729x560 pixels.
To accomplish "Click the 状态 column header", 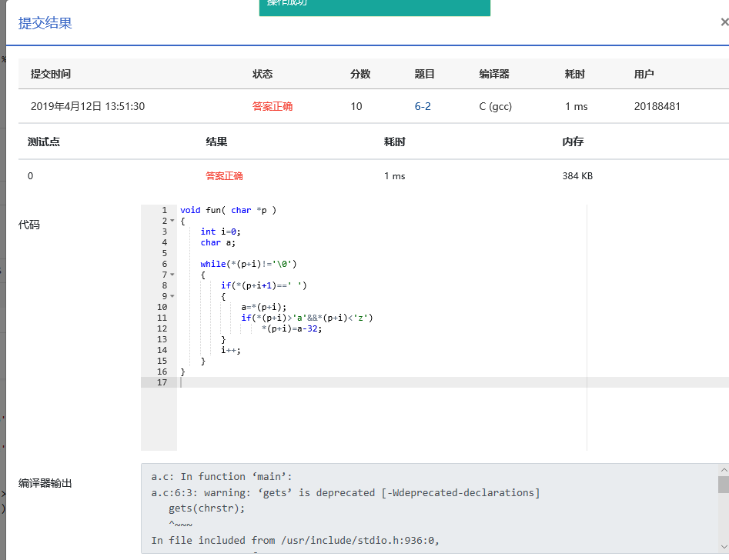I will [x=263, y=74].
